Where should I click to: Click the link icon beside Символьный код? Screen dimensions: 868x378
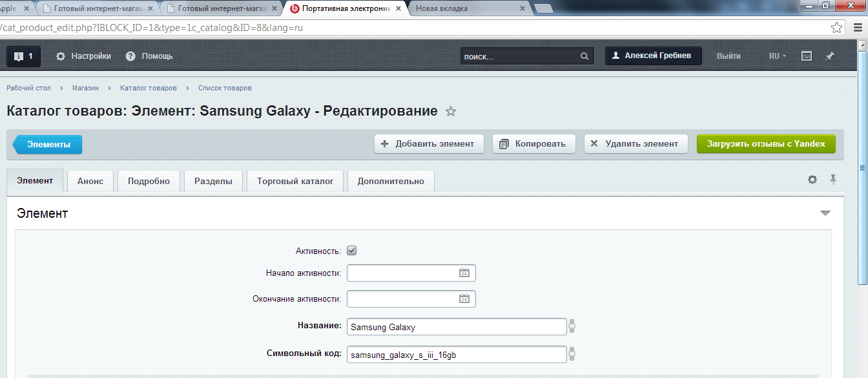pyautogui.click(x=572, y=355)
